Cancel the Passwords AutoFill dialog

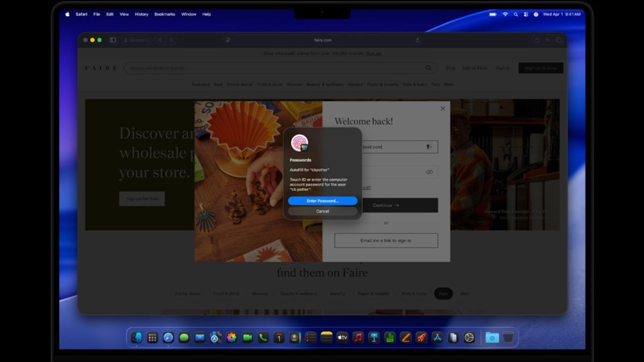(x=323, y=211)
